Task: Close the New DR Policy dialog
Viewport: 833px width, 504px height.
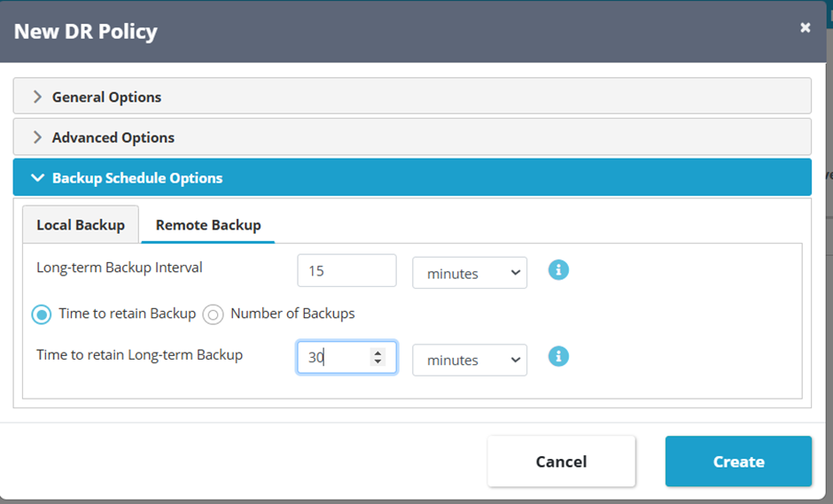Action: click(806, 27)
